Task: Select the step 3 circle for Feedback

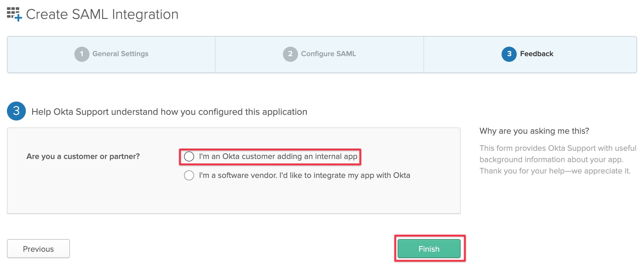Action: pos(509,54)
